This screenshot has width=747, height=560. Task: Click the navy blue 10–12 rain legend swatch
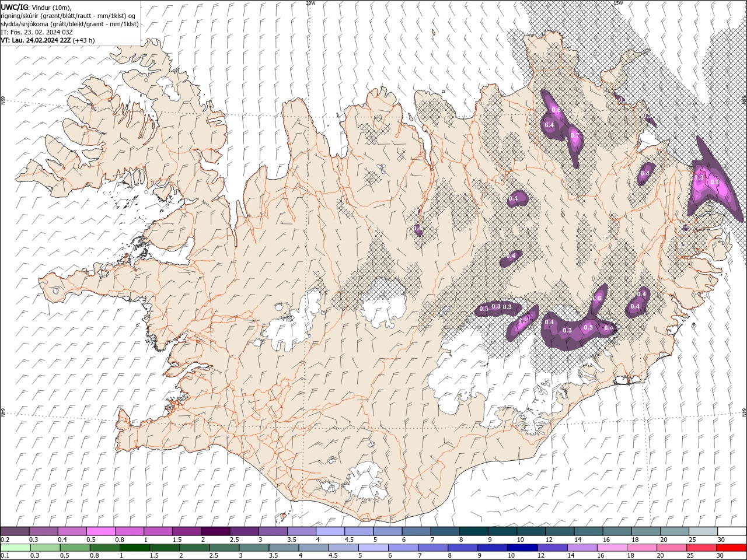(522, 548)
